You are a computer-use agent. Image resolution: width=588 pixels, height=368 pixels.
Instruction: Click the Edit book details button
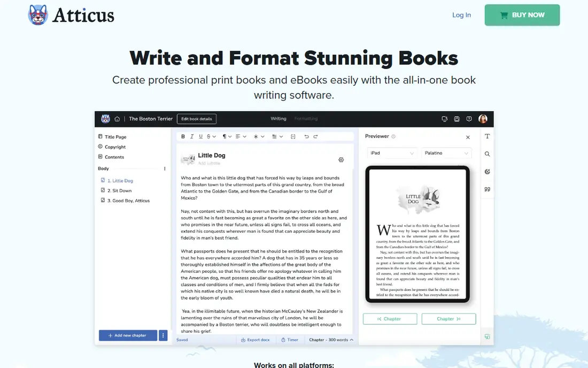click(x=197, y=119)
